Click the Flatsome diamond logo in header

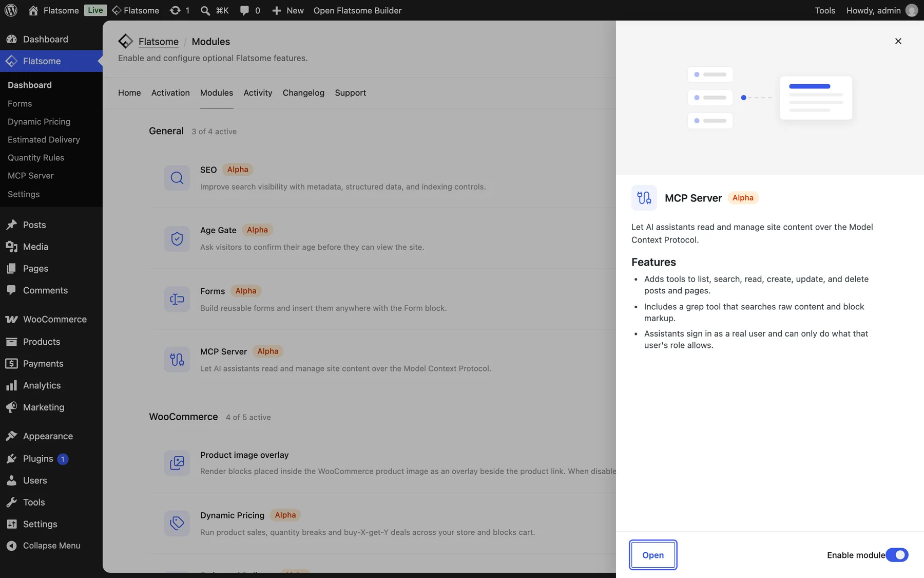[125, 41]
